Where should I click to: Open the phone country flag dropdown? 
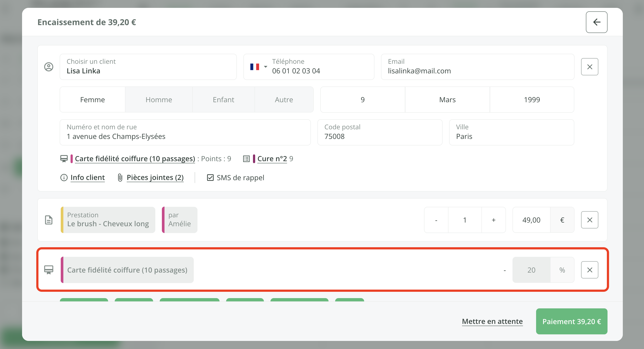(258, 67)
